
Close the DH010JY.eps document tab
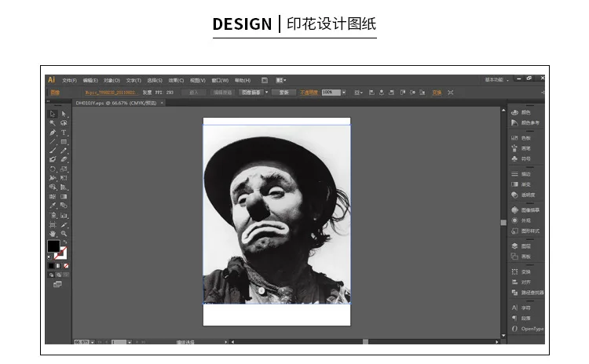162,103
